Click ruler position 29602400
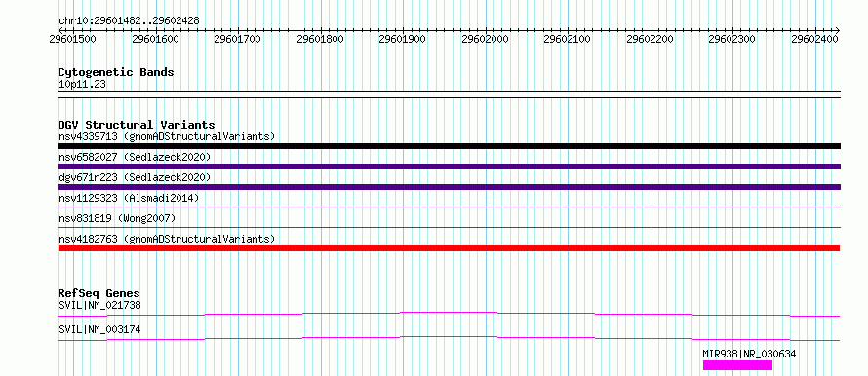 click(x=815, y=39)
